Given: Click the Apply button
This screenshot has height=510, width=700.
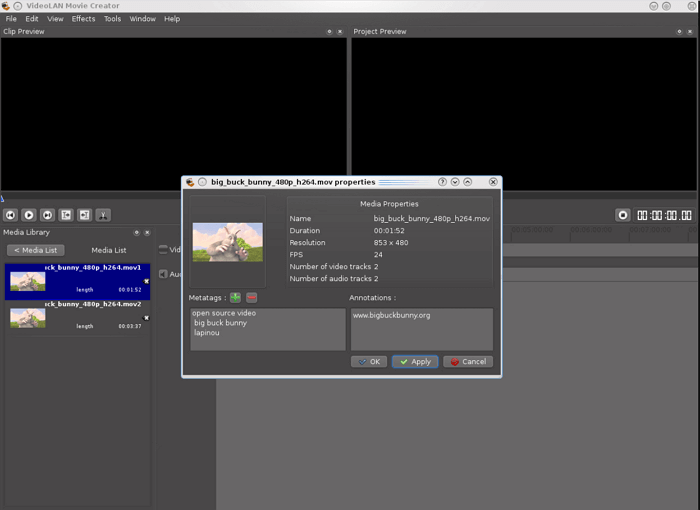Looking at the screenshot, I should point(414,362).
